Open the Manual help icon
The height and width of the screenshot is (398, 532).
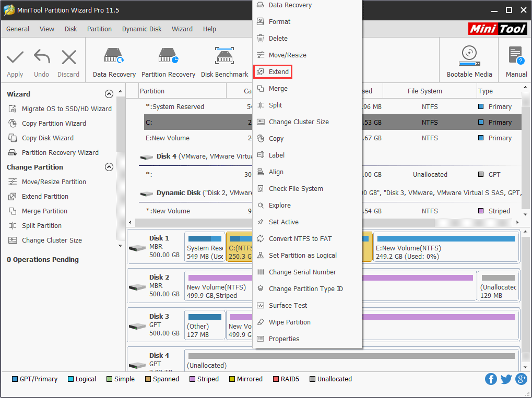point(516,62)
